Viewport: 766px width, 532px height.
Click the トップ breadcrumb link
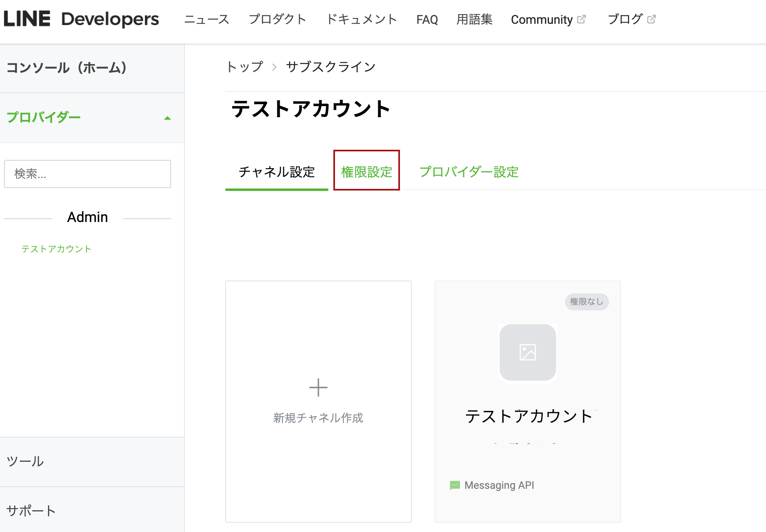click(x=245, y=67)
